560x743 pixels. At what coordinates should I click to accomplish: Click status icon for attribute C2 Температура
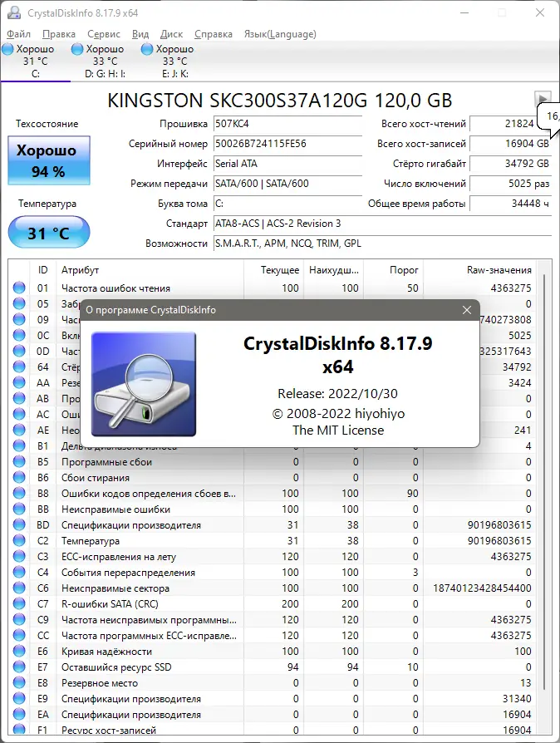coord(19,541)
